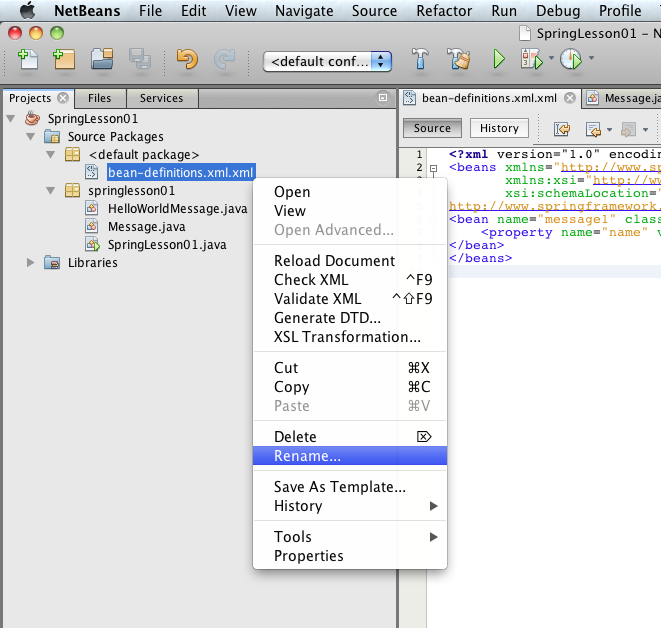The height and width of the screenshot is (628, 661).
Task: Choose Generate DTD... from context menu
Action: tap(350, 318)
